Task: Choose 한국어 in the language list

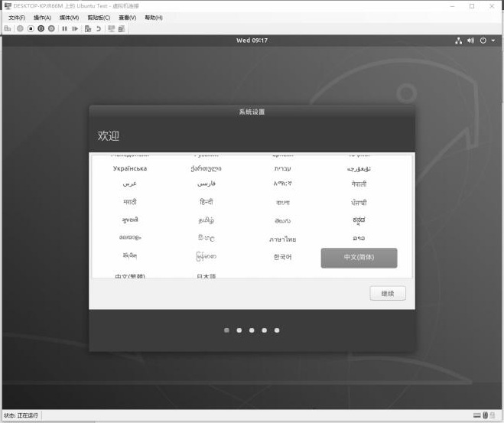Action: 282,258
